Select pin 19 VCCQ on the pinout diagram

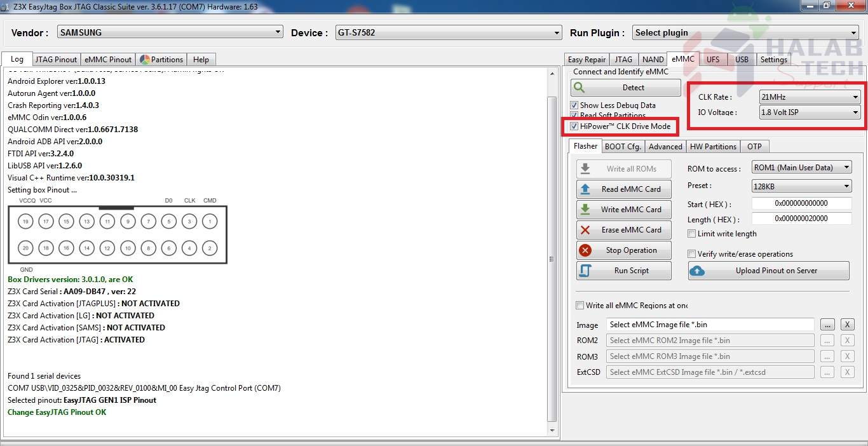25,222
